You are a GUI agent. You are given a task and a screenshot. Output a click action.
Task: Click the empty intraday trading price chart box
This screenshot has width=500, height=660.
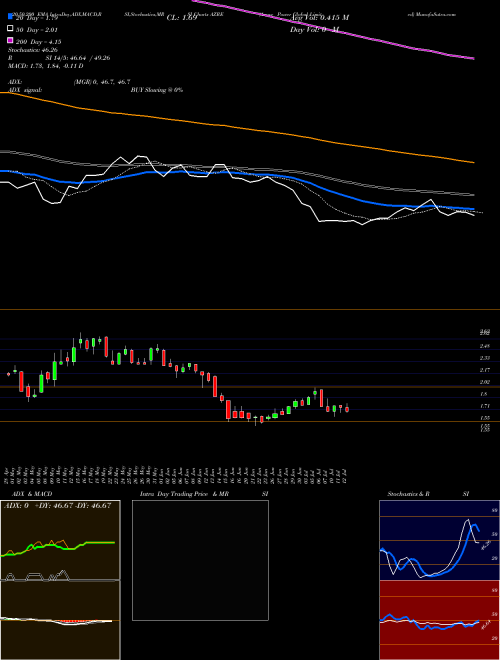click(x=200, y=560)
